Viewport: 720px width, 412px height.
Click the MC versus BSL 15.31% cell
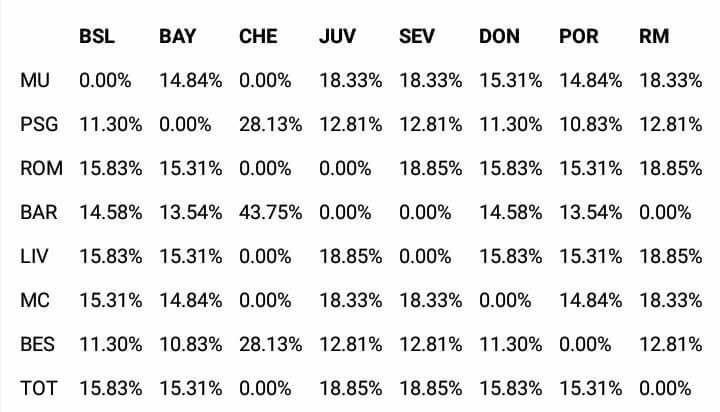click(x=111, y=300)
